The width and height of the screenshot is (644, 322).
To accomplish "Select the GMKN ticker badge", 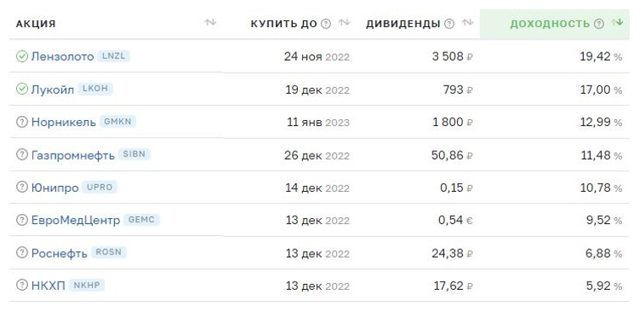I will pos(118,122).
